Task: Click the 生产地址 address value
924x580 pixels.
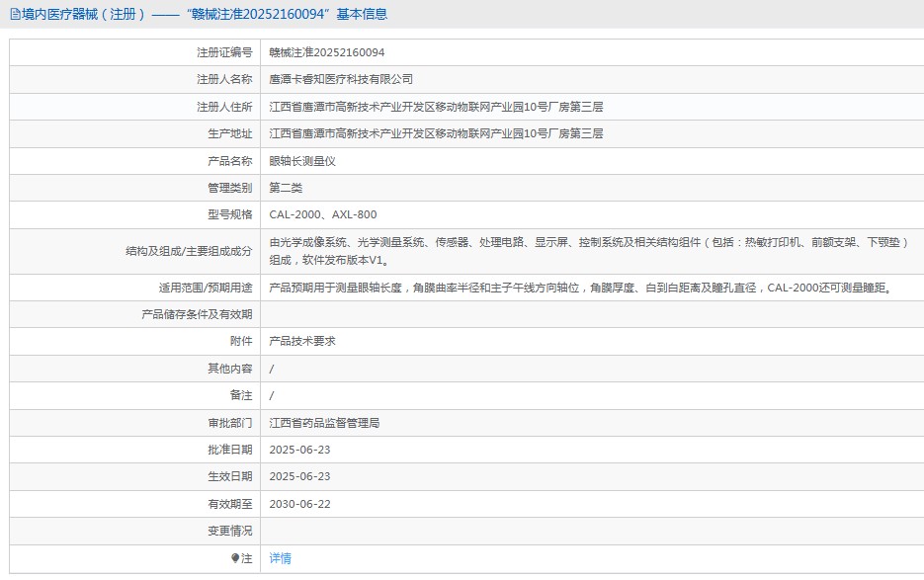Action: pyautogui.click(x=436, y=133)
